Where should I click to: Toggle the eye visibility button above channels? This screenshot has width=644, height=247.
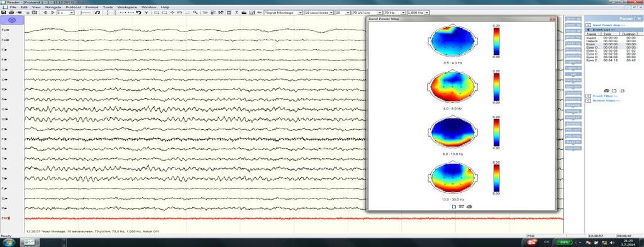(x=12, y=20)
